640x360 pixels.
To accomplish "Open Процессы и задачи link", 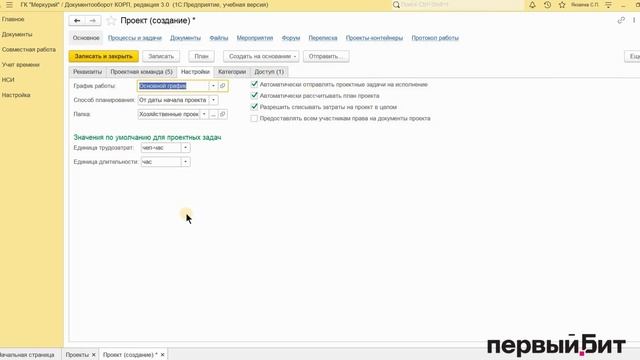I will [135, 38].
